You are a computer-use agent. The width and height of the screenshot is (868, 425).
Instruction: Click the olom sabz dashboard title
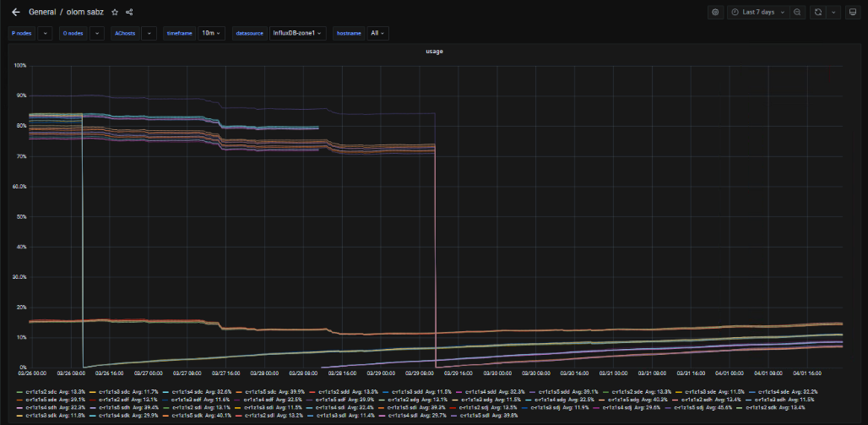click(x=87, y=12)
